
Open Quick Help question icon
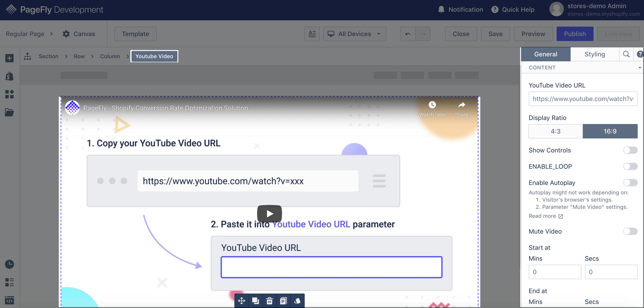(494, 9)
